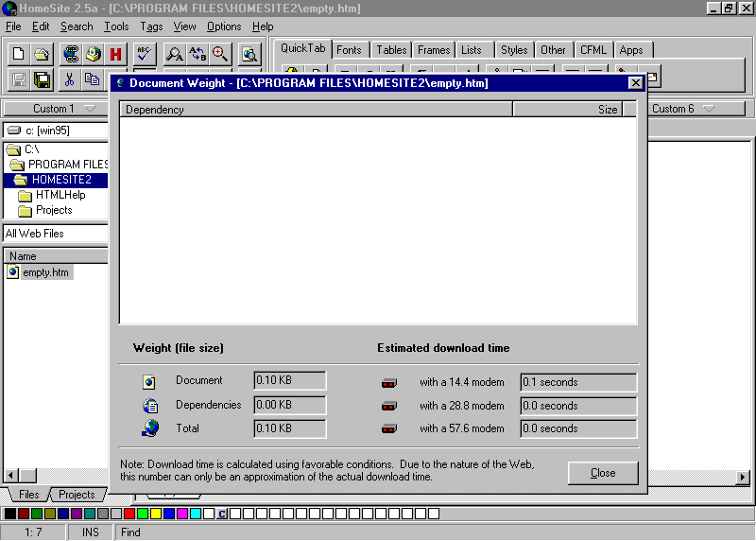Open the Help menu
756x541 pixels.
pos(263,26)
